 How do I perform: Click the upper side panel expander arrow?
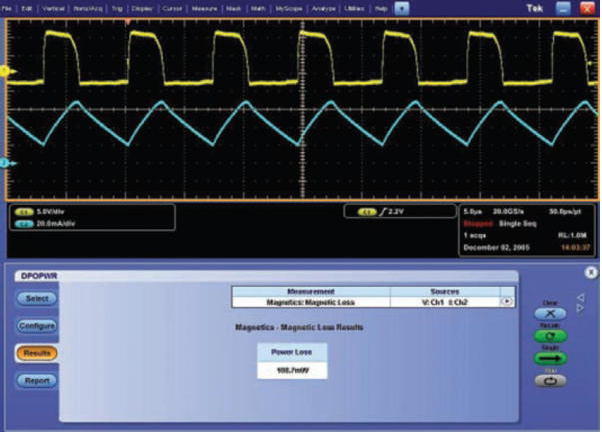coord(583,296)
